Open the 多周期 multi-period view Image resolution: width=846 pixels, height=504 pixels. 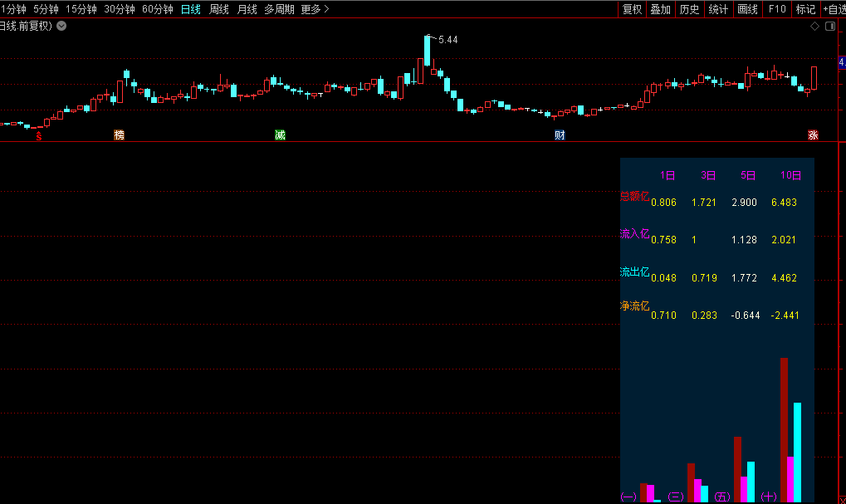279,9
